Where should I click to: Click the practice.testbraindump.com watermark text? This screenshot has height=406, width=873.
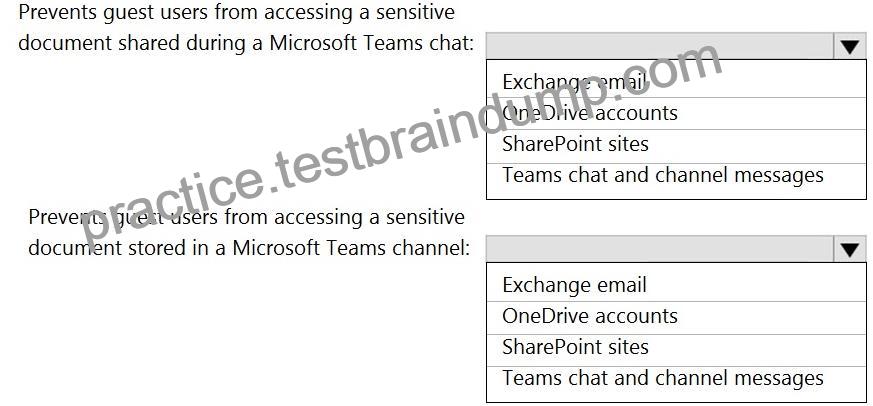point(402,143)
